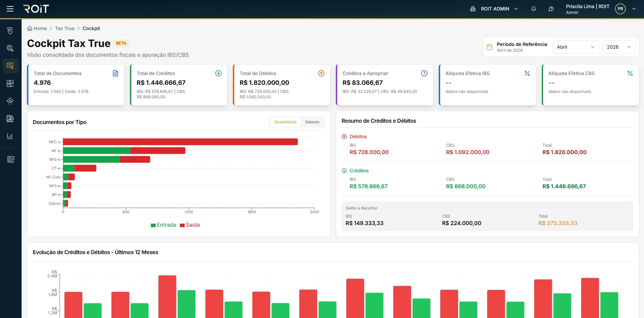Viewport: 644px width, 318px height.
Task: Switch chart to Quantidade view
Action: (x=285, y=122)
